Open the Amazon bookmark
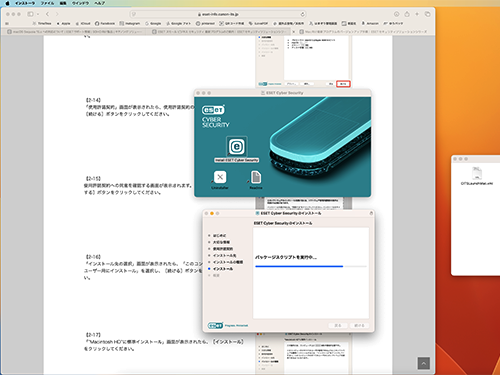The image size is (500, 375). pyautogui.click(x=370, y=23)
